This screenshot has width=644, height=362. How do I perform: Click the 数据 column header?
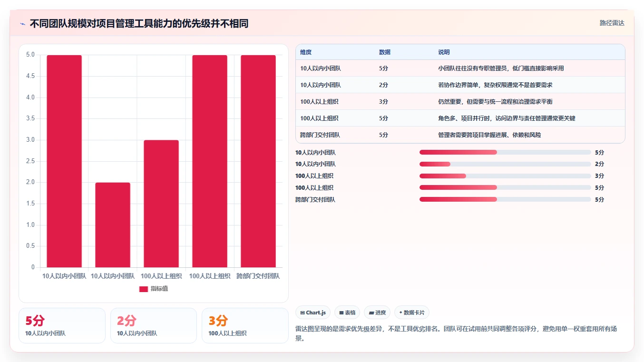[x=385, y=52]
